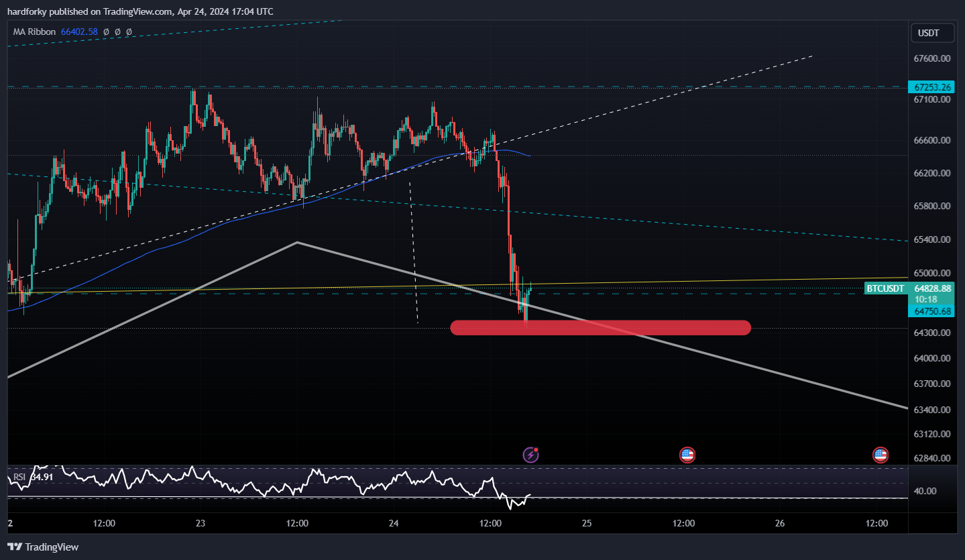Click the RSI scale label 40.00
Image resolution: width=965 pixels, height=560 pixels.
[925, 491]
